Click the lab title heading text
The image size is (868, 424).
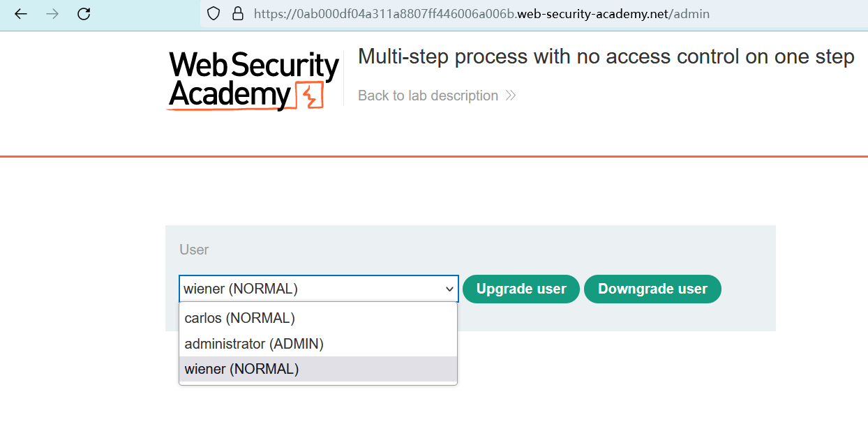606,56
